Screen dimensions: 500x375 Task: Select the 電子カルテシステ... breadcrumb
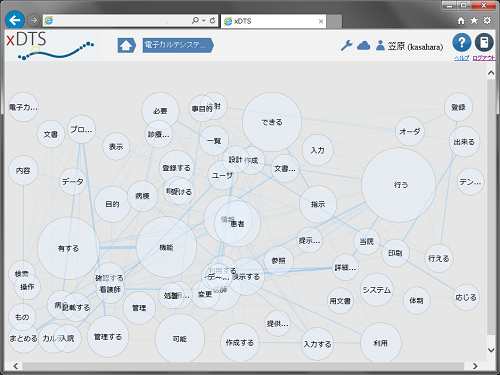pos(178,45)
